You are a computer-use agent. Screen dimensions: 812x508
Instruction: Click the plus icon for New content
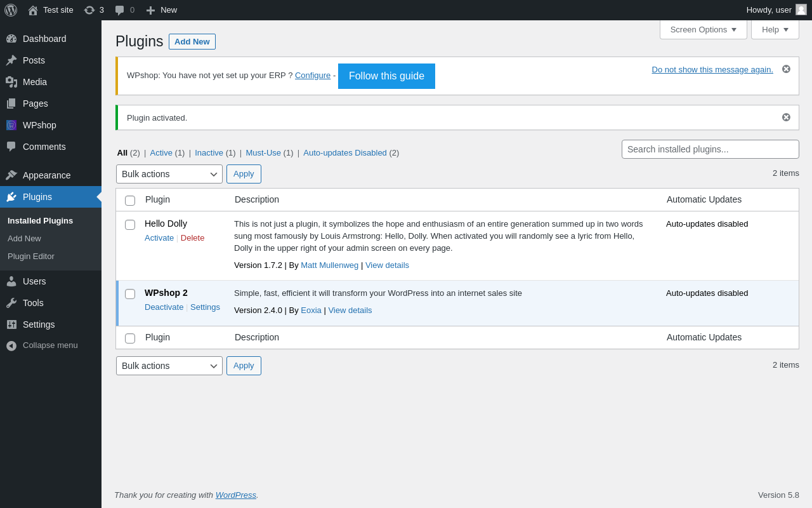[150, 10]
